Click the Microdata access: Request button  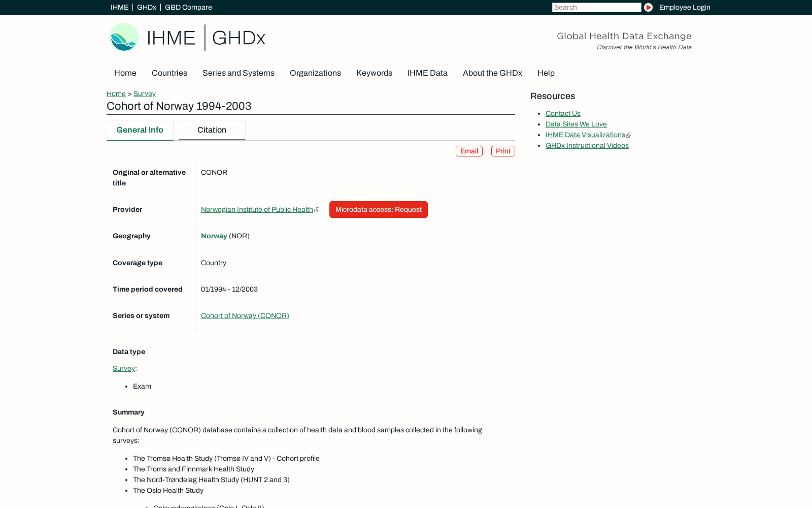[379, 209]
